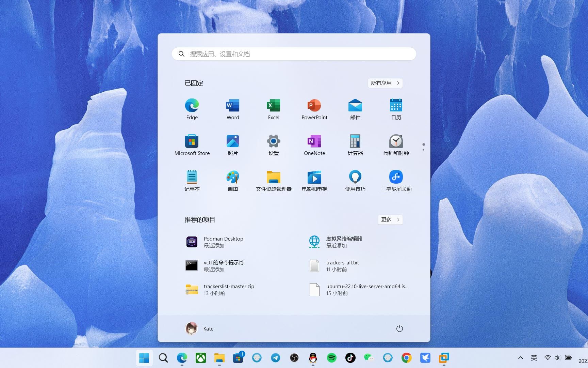This screenshot has width=588, height=368.
Task: Click the power button in Start menu
Action: pyautogui.click(x=399, y=328)
